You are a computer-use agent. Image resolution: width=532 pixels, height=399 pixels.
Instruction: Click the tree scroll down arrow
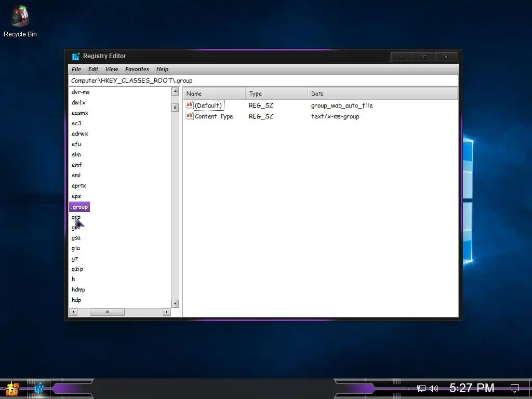[175, 303]
